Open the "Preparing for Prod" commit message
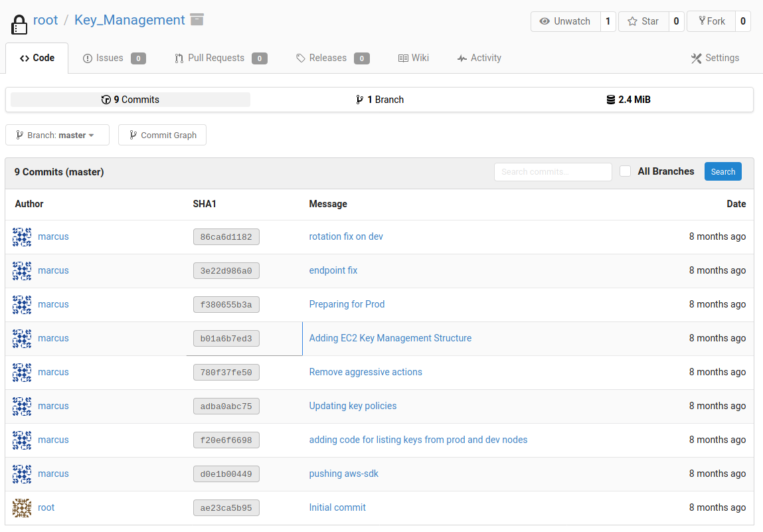This screenshot has width=763, height=532. tap(347, 304)
